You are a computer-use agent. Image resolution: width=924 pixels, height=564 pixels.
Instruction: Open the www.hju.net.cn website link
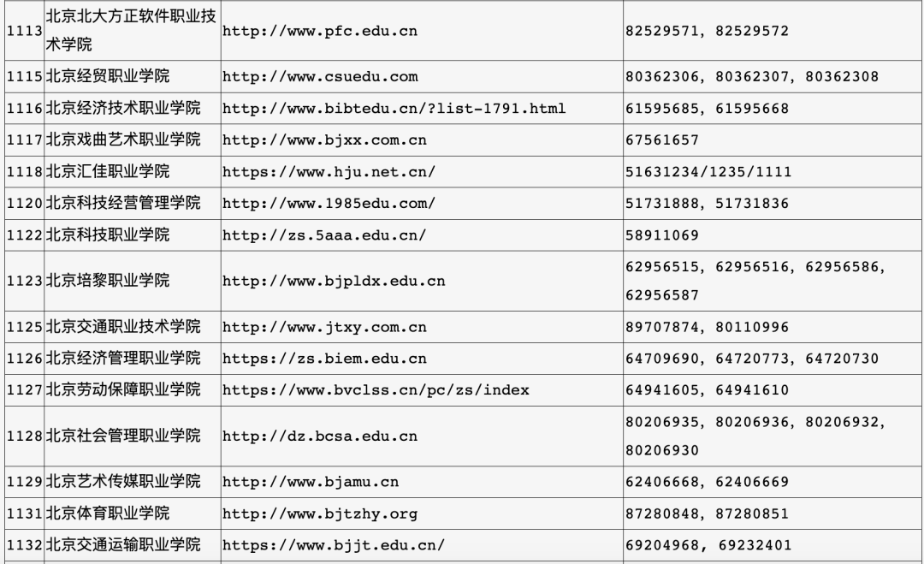coord(329,172)
